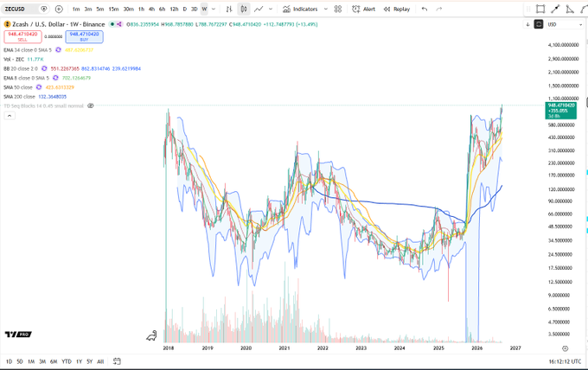This screenshot has height=370, width=588.
Task: Select the 1m timeframe
Action: coord(76,9)
